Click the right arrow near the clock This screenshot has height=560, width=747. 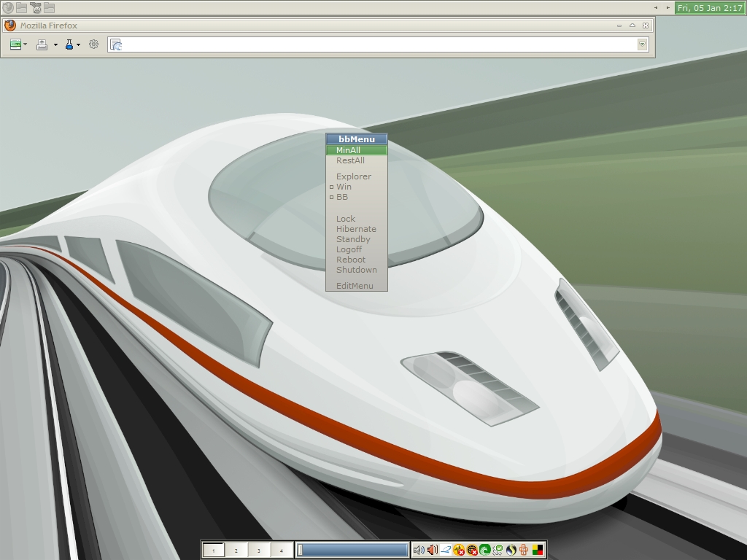point(668,7)
